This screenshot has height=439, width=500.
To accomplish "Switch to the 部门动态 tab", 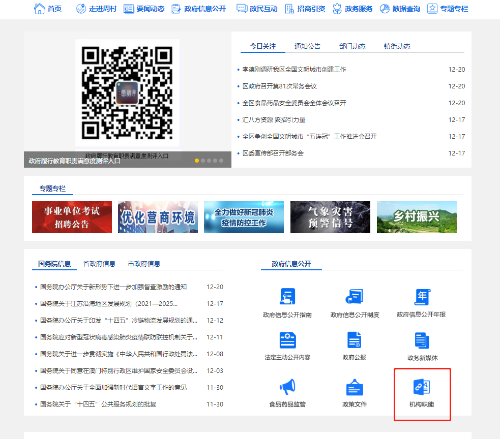I will click(x=352, y=46).
